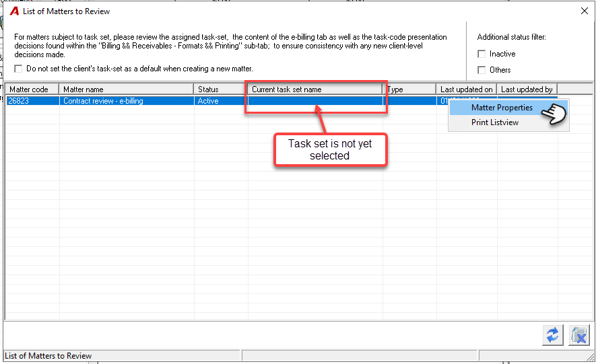Enable the Inactive status filter checkbox
The height and width of the screenshot is (364, 596).
tap(482, 54)
